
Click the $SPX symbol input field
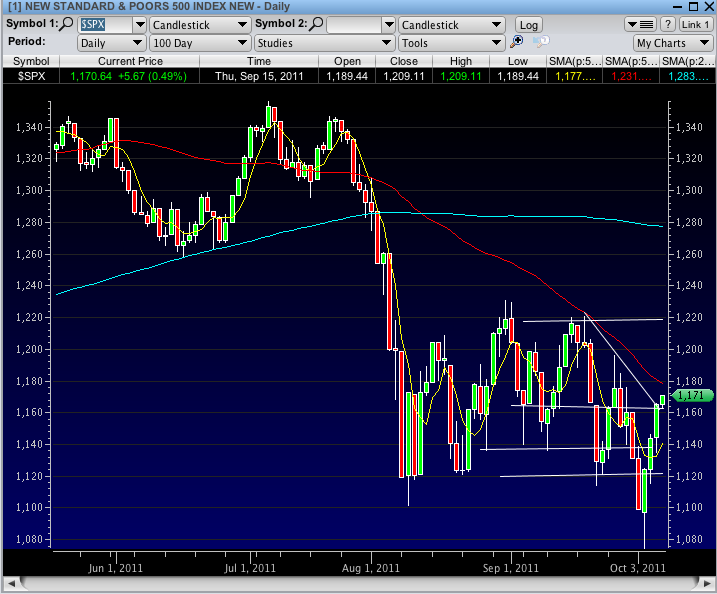(x=105, y=24)
